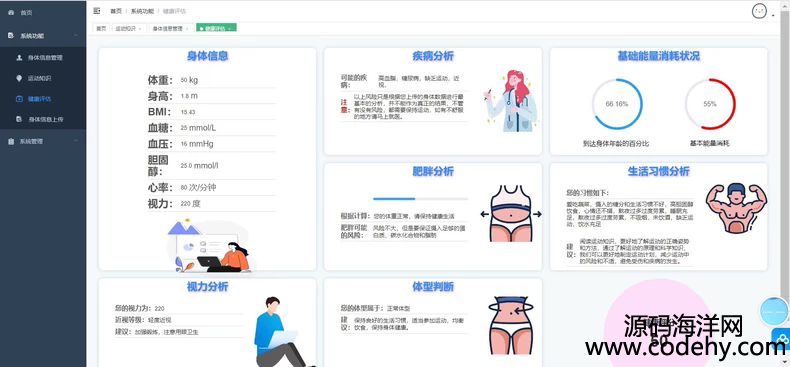Click the 肥胖分析 card title
This screenshot has height=367, width=790.
click(433, 171)
